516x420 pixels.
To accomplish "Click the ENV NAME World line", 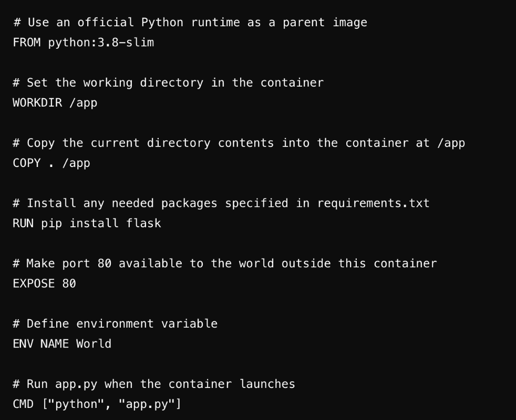I will point(62,344).
